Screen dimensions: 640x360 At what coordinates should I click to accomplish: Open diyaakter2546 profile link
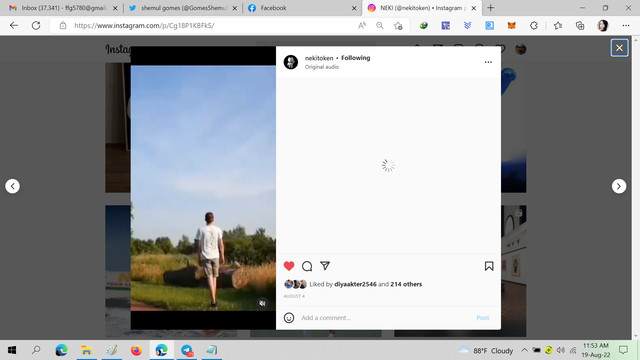(355, 284)
